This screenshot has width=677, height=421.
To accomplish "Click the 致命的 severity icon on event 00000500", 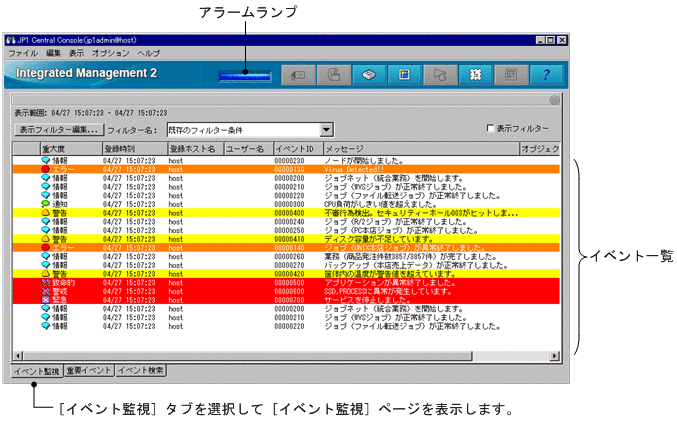I will 45,282.
